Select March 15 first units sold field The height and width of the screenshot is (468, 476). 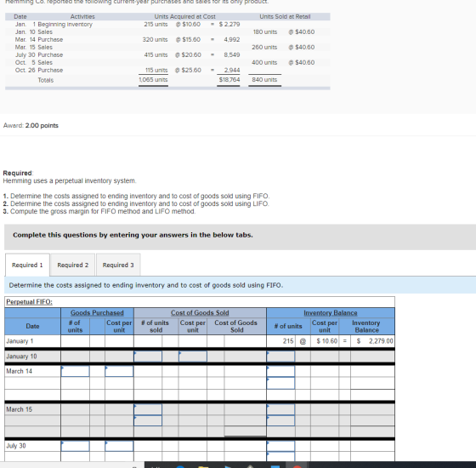click(148, 409)
